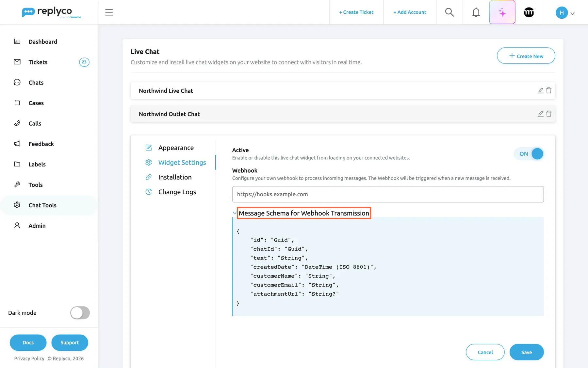Click the Calls phone icon
The image size is (588, 368).
(x=17, y=123)
